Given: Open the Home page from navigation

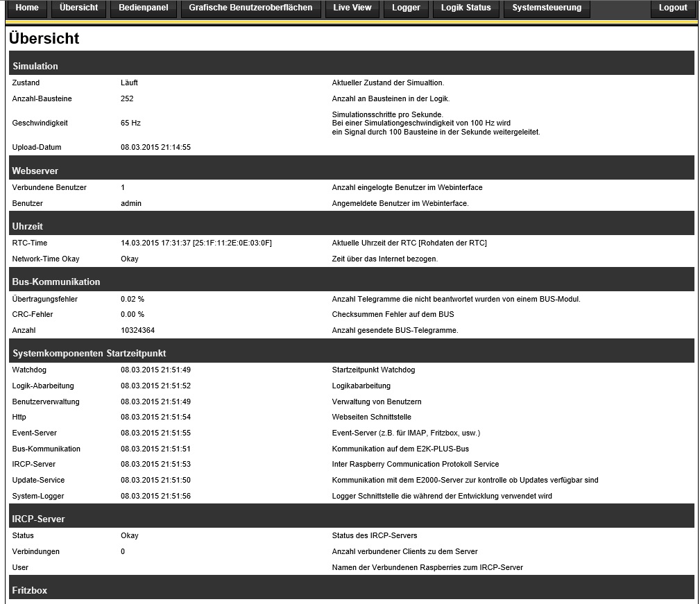Looking at the screenshot, I should (x=28, y=8).
